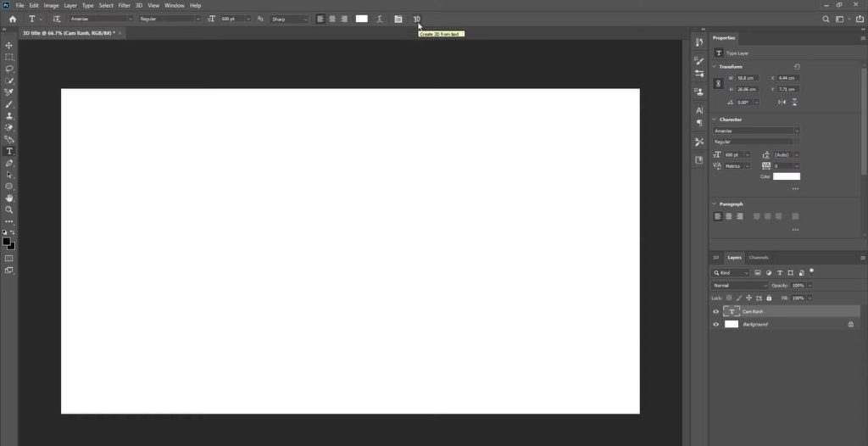This screenshot has width=868, height=446.
Task: Click the Home icon in options bar
Action: pyautogui.click(x=12, y=19)
